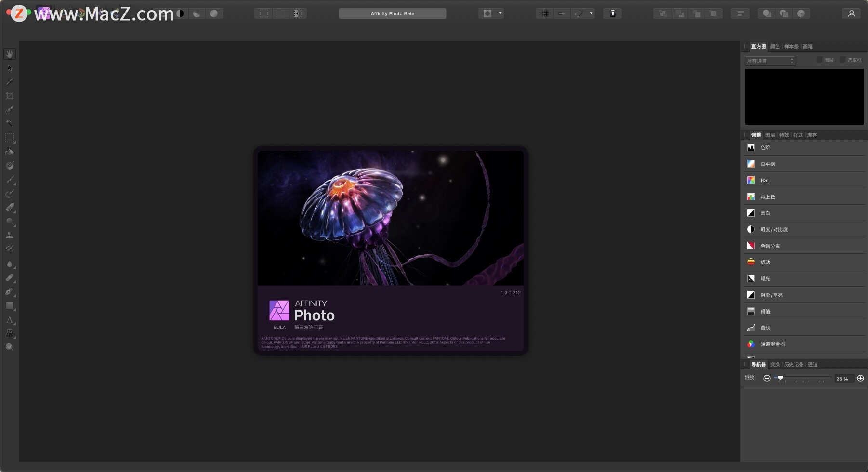
Task: Add a 再上色 recolour adjustment
Action: 804,197
